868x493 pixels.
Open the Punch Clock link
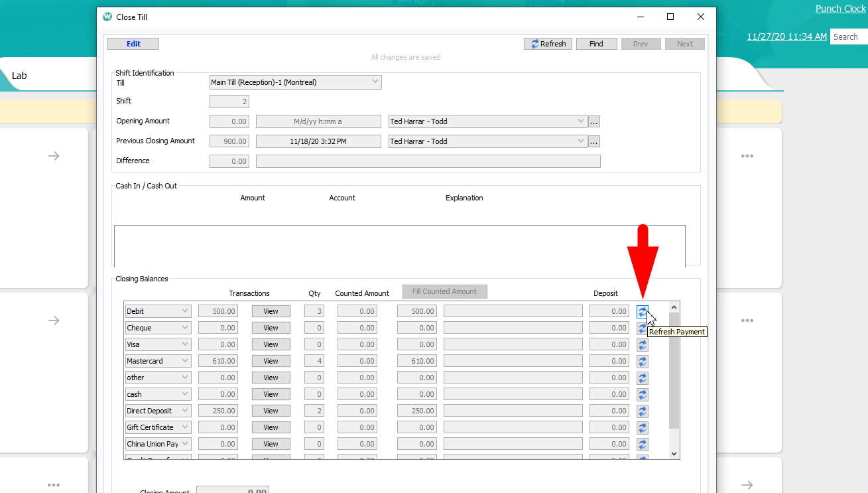point(840,9)
